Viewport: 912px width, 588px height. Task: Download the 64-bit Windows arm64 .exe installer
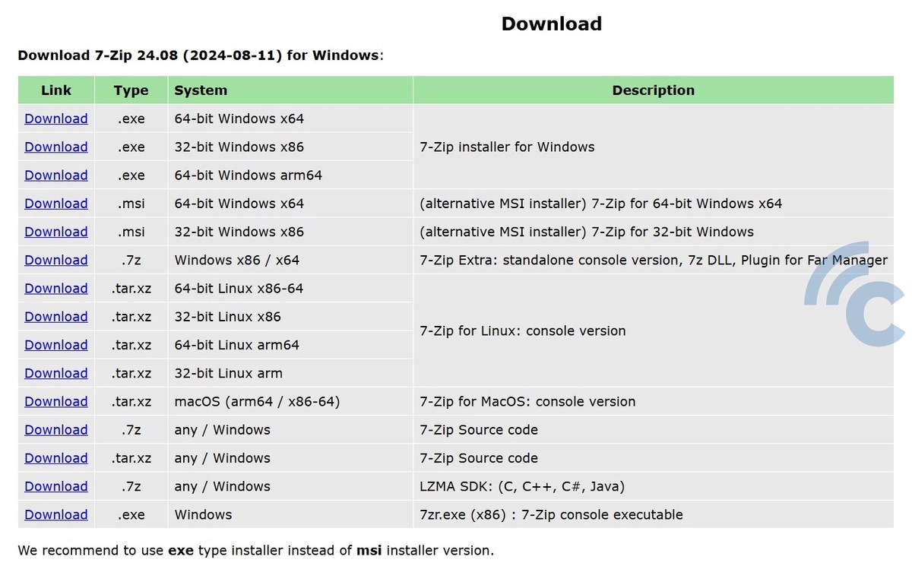(56, 175)
